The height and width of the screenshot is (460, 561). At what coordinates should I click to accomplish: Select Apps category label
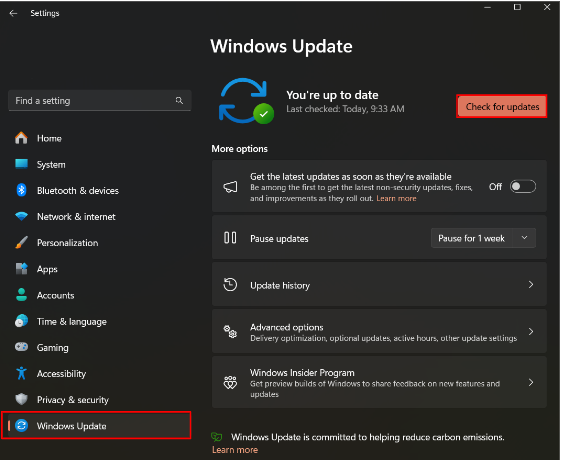click(x=47, y=269)
